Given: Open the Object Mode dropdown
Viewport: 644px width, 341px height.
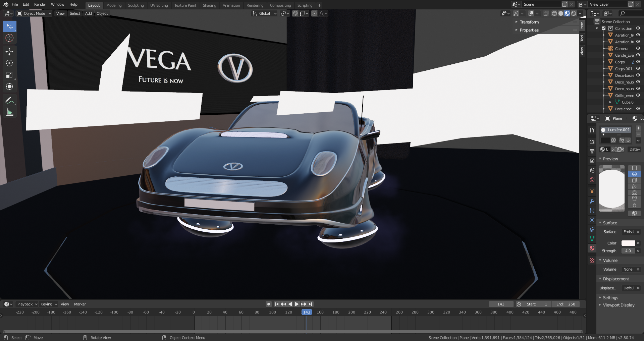Looking at the screenshot, I should (x=34, y=13).
